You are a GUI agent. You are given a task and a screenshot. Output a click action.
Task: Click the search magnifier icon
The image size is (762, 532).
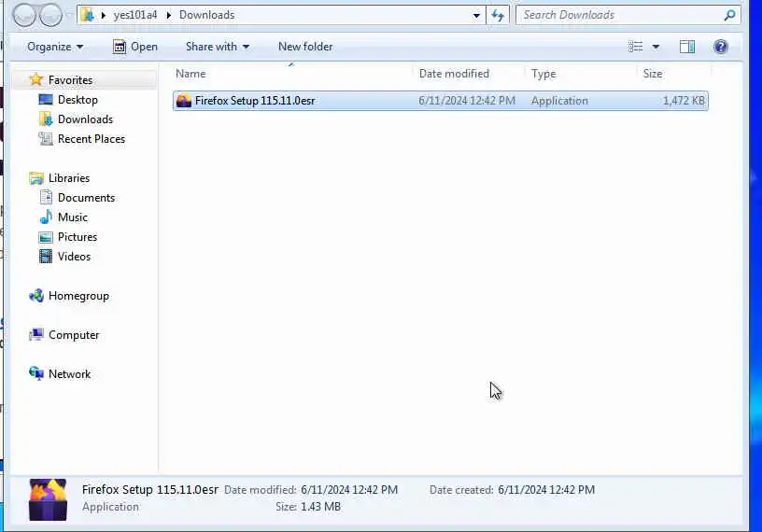click(729, 15)
